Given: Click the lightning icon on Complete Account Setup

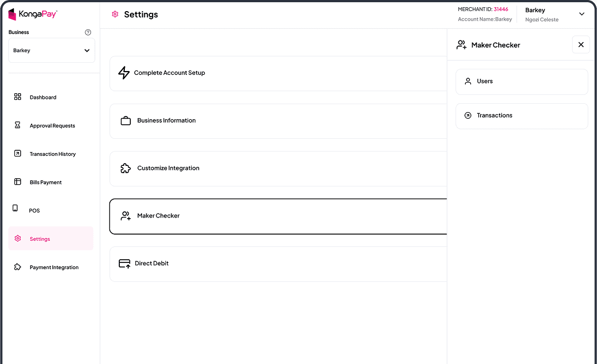Looking at the screenshot, I should (124, 73).
